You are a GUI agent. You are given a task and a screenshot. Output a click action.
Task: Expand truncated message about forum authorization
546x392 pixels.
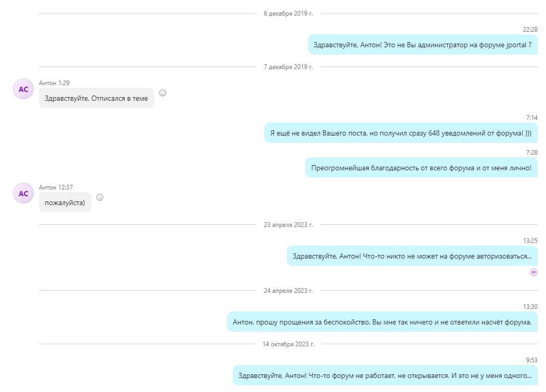411,256
